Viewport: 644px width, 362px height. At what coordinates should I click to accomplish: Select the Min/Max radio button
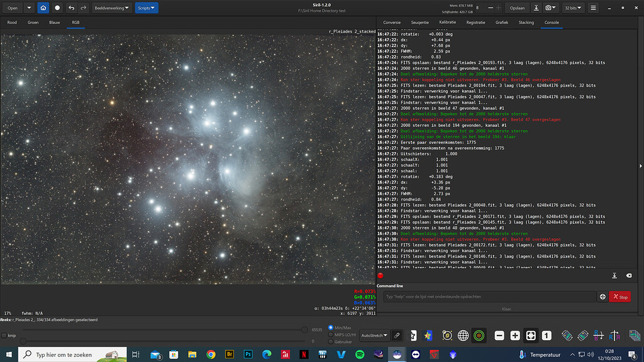click(x=331, y=328)
